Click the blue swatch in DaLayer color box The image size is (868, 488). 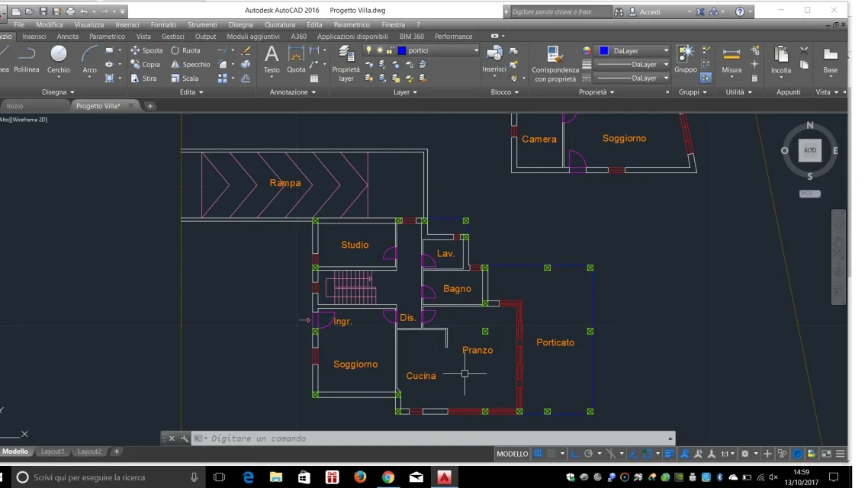tap(604, 50)
